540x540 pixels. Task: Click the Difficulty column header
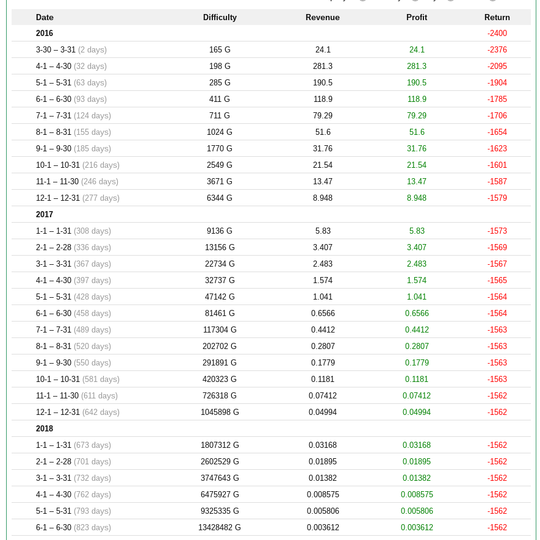click(220, 17)
